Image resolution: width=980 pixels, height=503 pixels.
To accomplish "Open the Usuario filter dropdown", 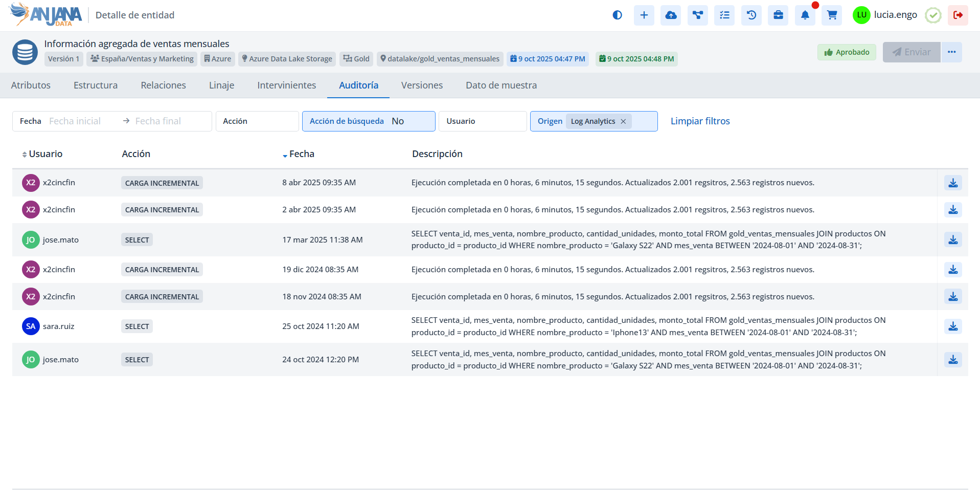I will tap(482, 121).
